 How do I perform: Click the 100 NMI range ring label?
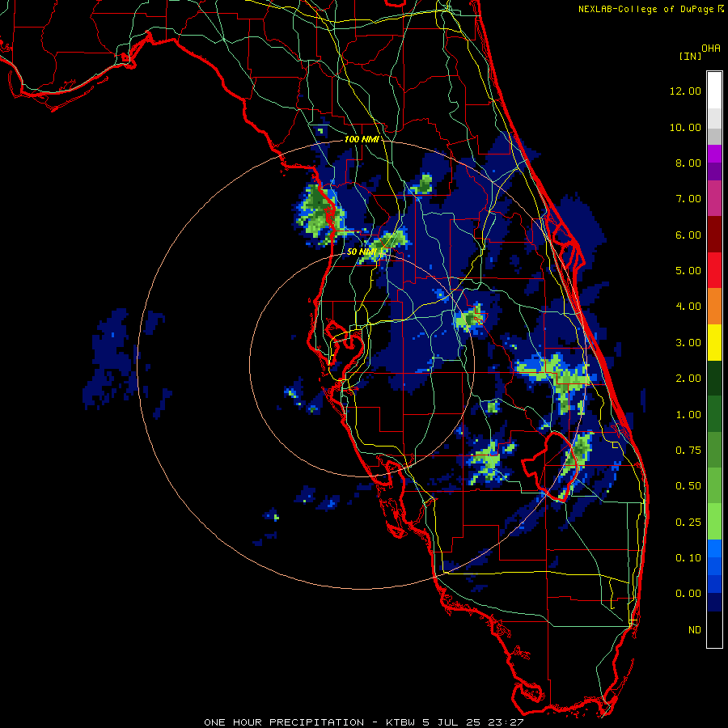362,139
